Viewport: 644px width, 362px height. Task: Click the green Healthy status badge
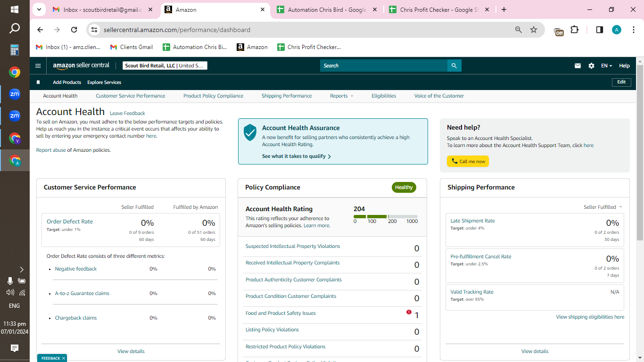click(404, 187)
